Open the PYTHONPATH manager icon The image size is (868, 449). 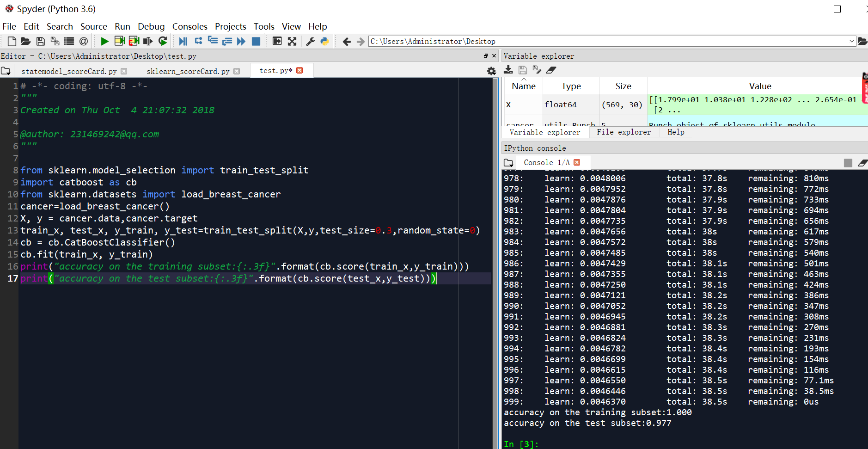[325, 42]
